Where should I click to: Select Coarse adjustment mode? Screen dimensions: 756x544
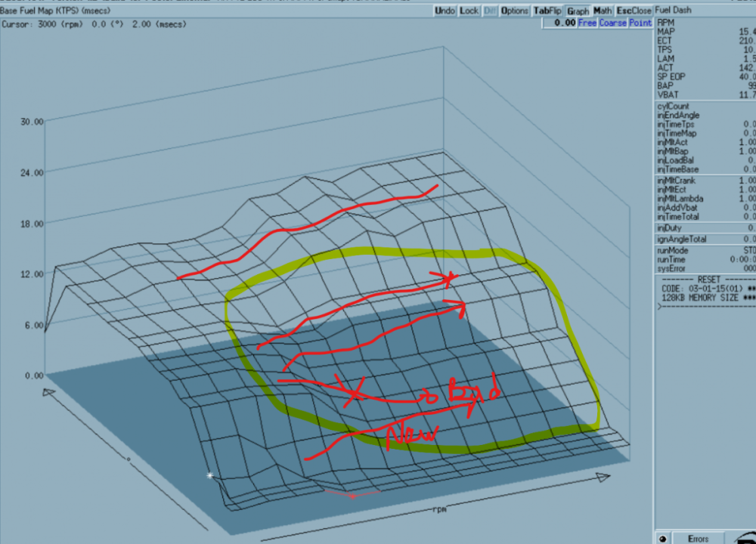[613, 23]
